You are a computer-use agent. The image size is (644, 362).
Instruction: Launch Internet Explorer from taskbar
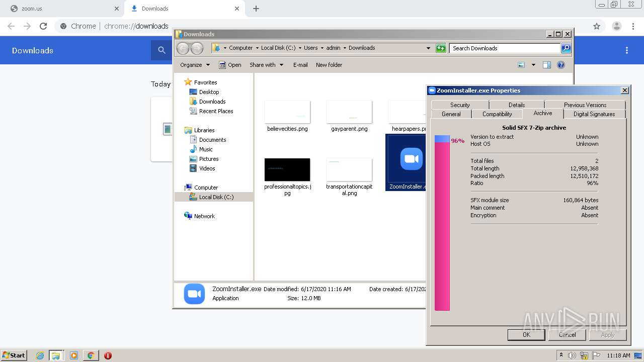click(x=40, y=355)
